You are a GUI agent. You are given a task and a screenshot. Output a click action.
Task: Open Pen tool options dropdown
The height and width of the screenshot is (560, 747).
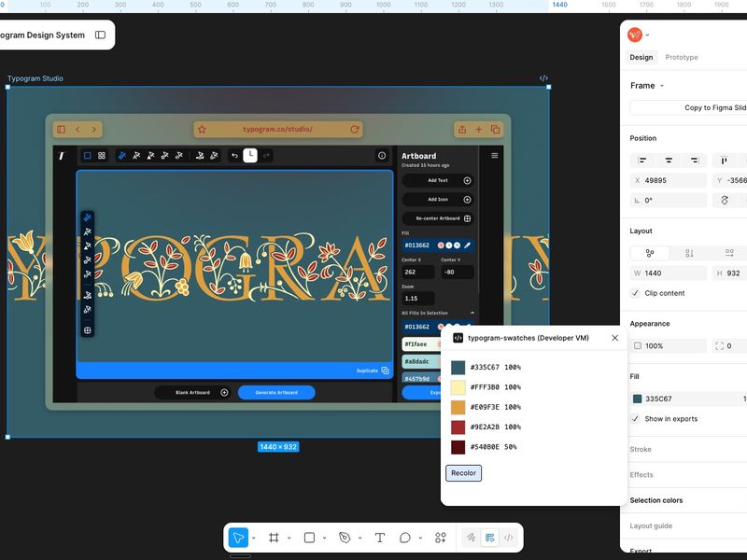coord(359,539)
